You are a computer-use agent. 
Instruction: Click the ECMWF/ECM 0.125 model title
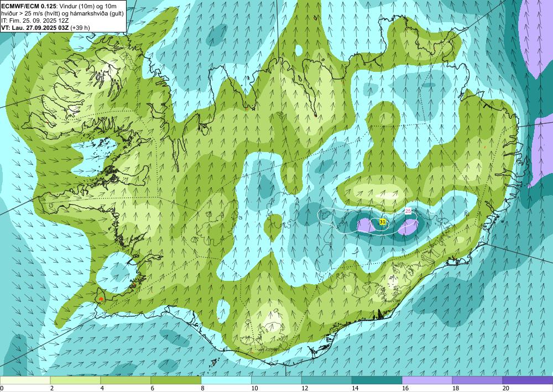point(28,6)
